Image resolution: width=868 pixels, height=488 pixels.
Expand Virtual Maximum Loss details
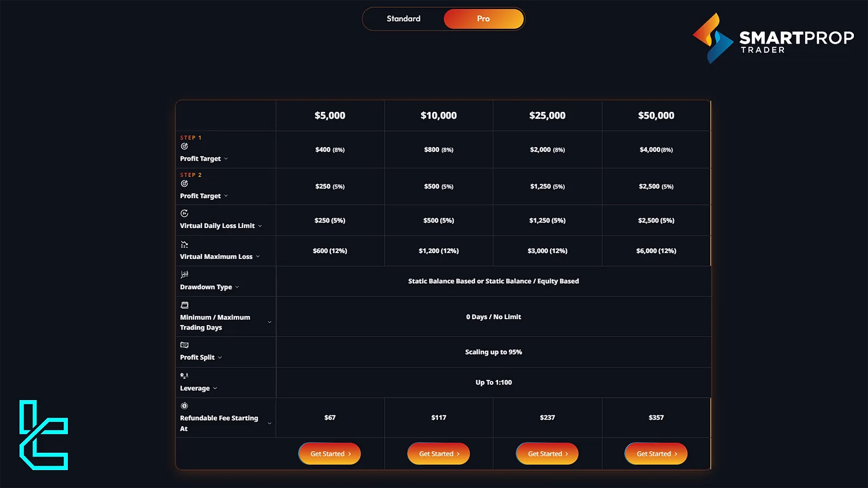[258, 257]
